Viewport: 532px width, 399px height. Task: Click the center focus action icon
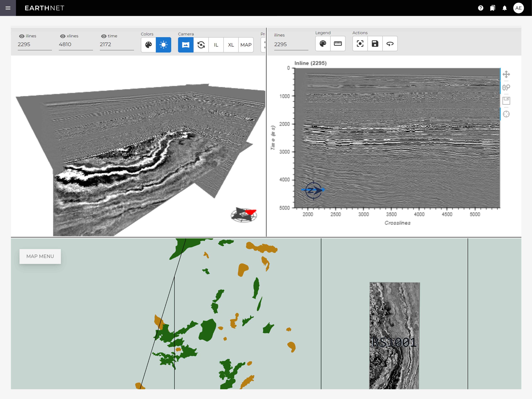click(x=360, y=44)
